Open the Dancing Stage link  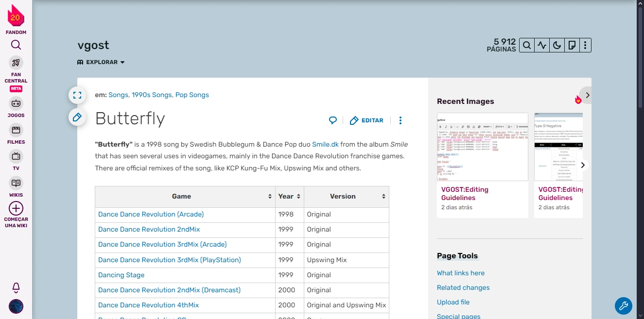pyautogui.click(x=121, y=275)
